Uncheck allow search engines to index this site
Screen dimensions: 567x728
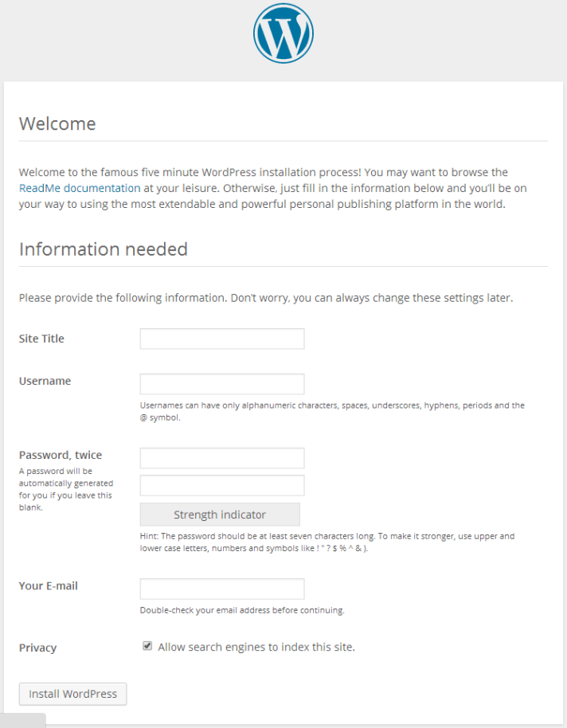click(147, 645)
